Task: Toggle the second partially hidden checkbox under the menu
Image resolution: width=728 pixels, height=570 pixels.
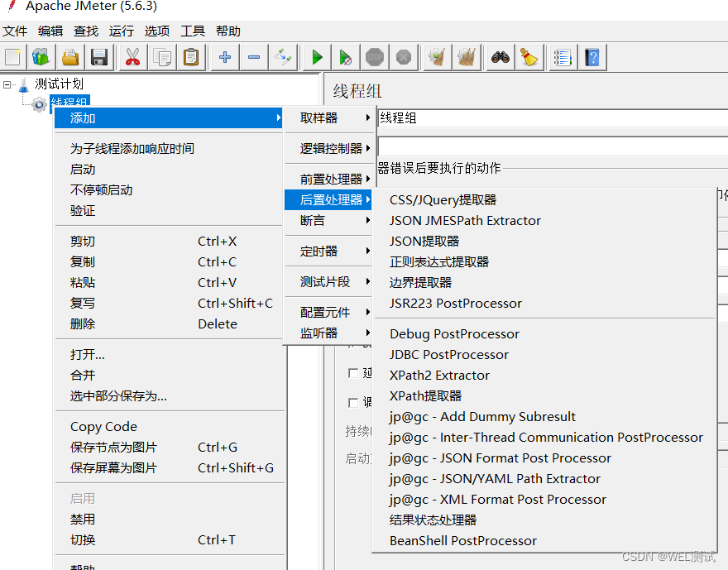Action: point(353,402)
